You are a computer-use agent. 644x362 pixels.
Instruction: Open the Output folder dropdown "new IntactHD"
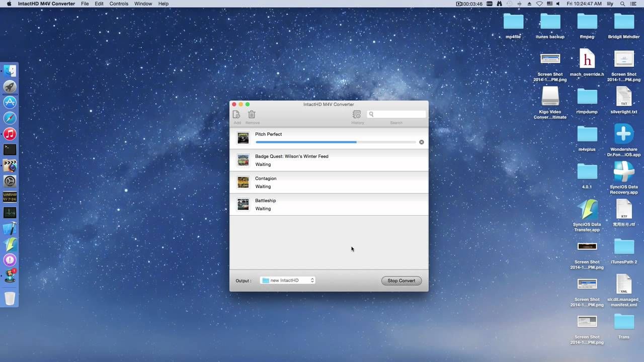pyautogui.click(x=288, y=281)
